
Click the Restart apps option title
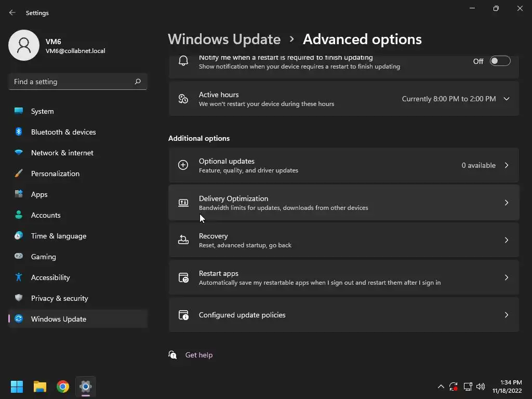click(x=219, y=273)
